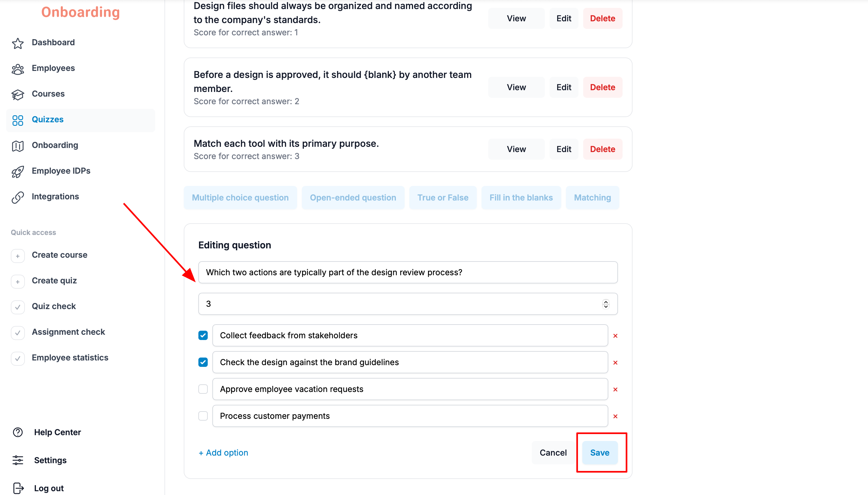Select the Employee IDPs rocket icon
This screenshot has width=868, height=495.
tap(18, 171)
